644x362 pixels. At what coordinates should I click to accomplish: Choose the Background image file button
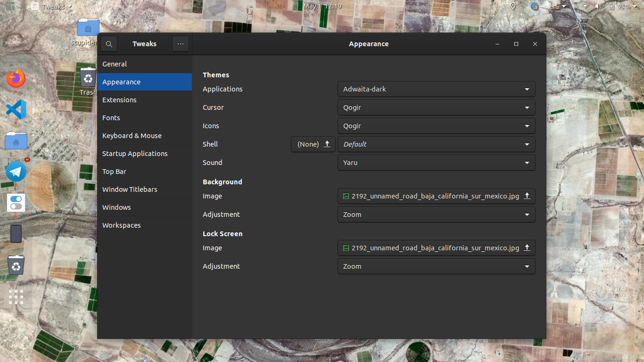[x=436, y=196]
